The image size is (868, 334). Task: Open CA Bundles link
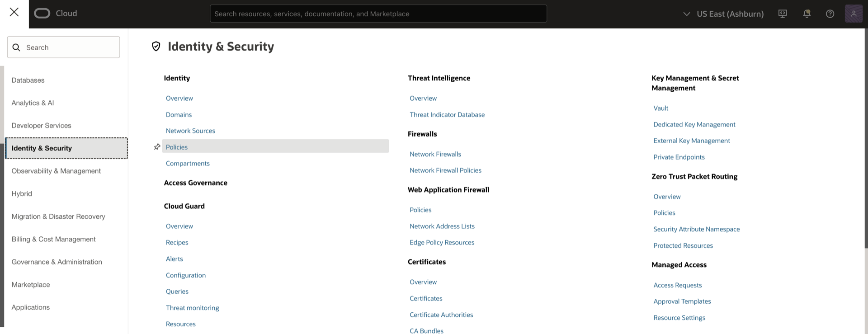tap(426, 330)
